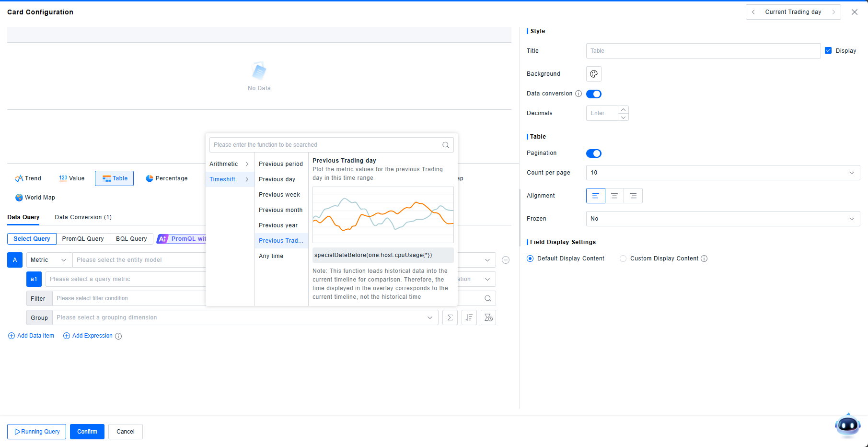Remove query row A with minus icon
Image resolution: width=868 pixels, height=447 pixels.
pos(505,260)
